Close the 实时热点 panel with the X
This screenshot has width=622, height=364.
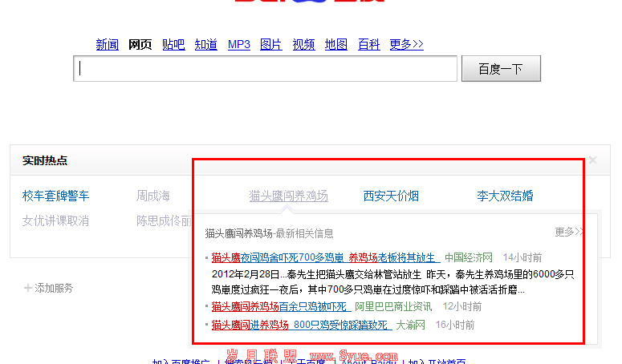pos(592,160)
